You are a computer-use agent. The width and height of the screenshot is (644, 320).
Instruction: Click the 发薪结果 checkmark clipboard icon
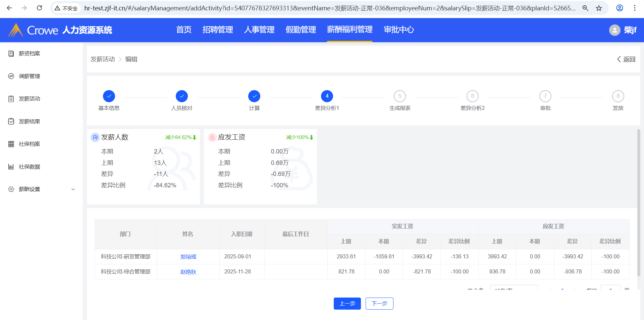tap(11, 121)
